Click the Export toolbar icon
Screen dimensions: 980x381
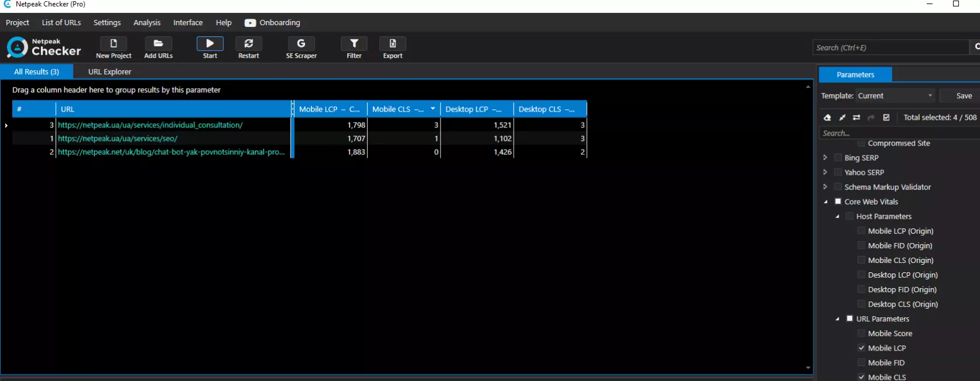point(393,48)
